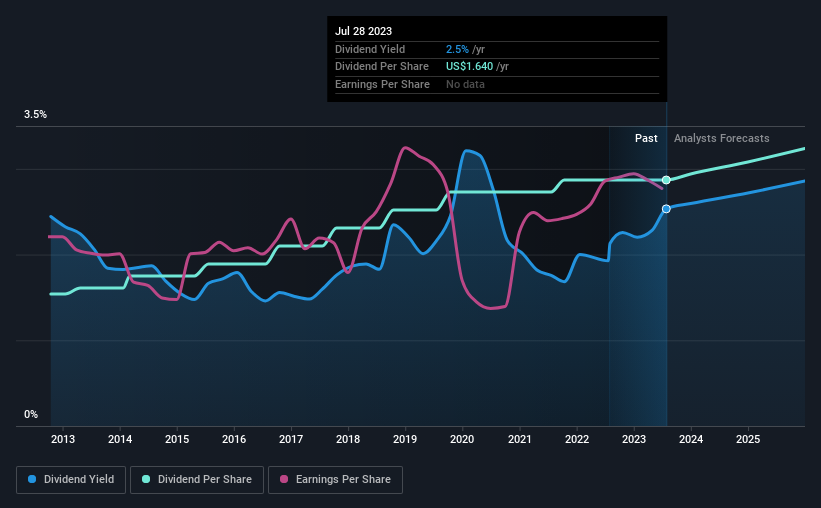821x508 pixels.
Task: Toggle the Dividend Per Share legend button
Action: [x=197, y=480]
